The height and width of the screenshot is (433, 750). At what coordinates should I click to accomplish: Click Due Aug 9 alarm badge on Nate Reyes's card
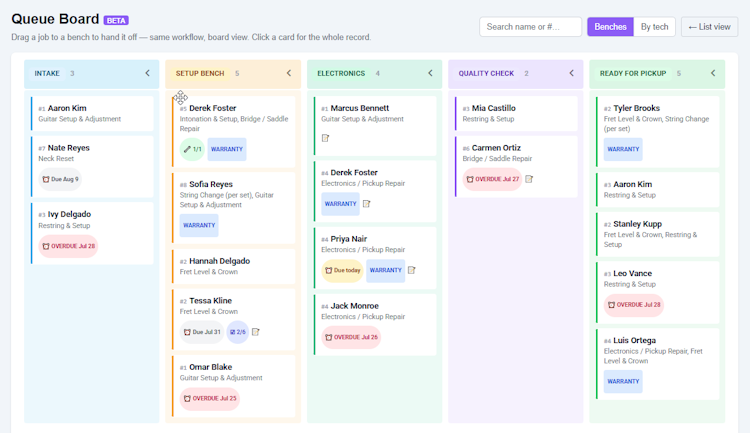coord(60,179)
